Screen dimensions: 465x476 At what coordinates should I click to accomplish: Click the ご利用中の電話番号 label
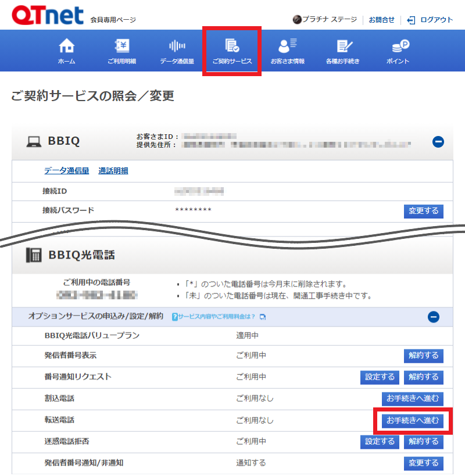pos(96,282)
